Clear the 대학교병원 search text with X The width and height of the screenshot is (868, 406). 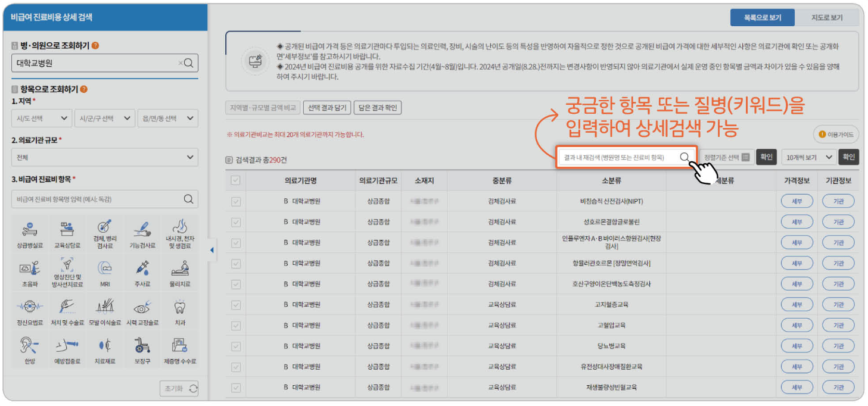(181, 63)
